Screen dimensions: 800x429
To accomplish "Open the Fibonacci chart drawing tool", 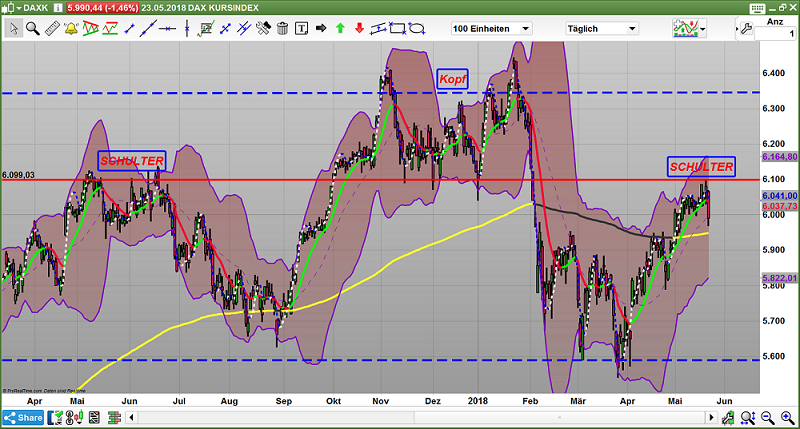I will (x=206, y=29).
